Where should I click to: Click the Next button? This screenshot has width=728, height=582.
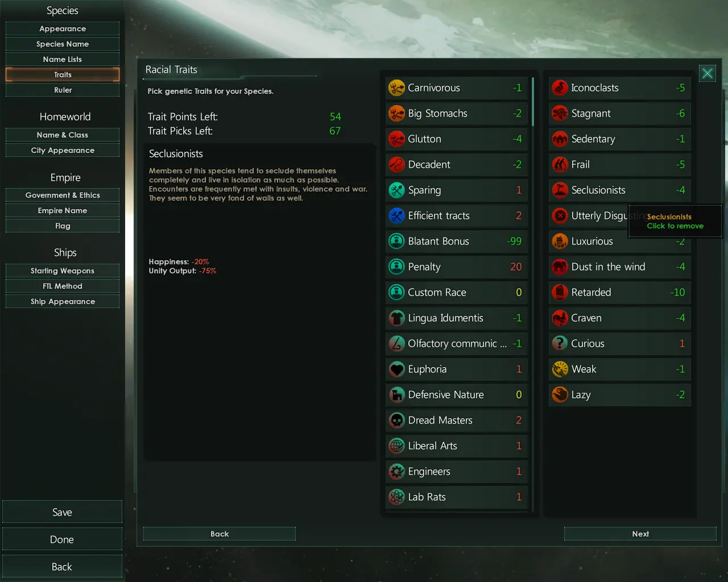tap(640, 534)
